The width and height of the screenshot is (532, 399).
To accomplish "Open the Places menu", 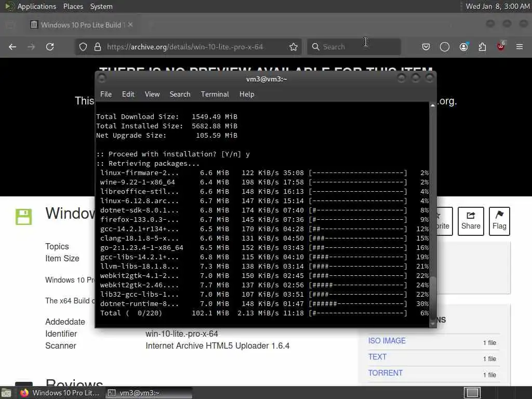I will (x=73, y=6).
